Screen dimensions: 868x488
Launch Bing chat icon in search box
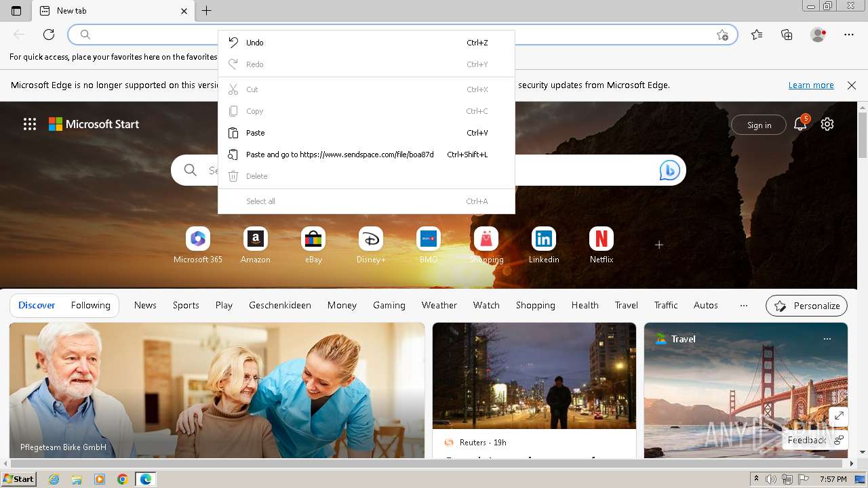[669, 170]
